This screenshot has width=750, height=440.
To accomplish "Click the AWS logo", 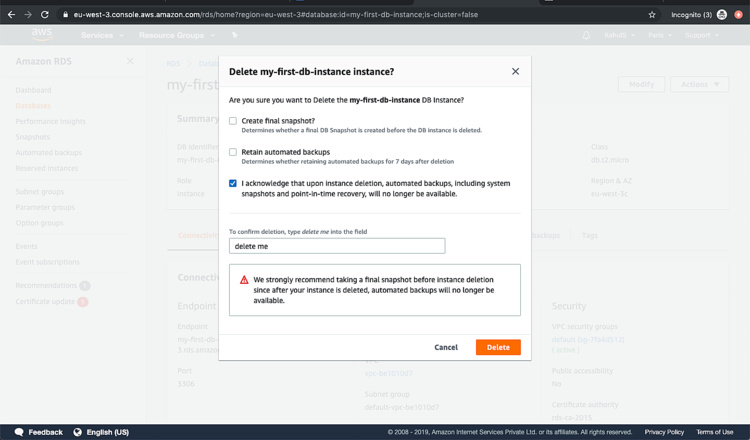I will [42, 35].
